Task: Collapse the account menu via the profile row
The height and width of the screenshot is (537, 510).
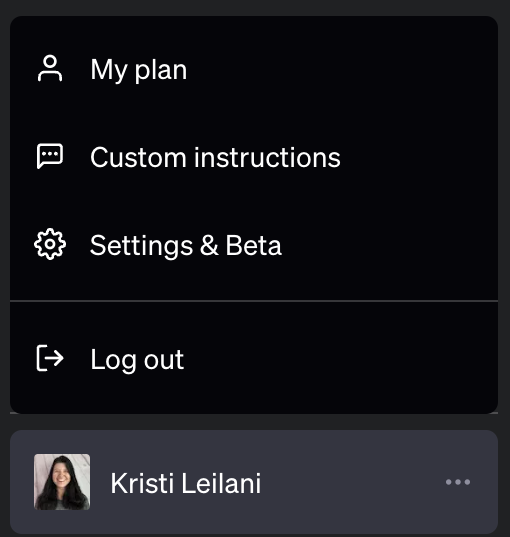Action: [254, 482]
